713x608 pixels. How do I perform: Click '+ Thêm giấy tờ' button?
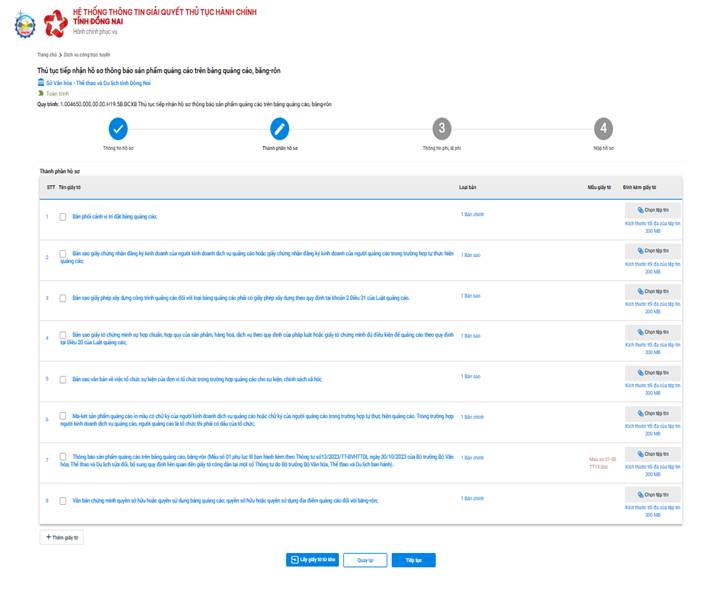62,537
